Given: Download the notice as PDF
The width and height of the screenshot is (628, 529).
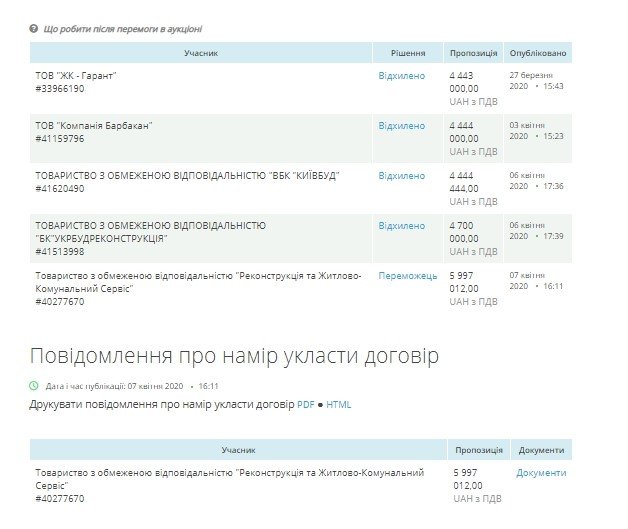Looking at the screenshot, I should pyautogui.click(x=306, y=404).
